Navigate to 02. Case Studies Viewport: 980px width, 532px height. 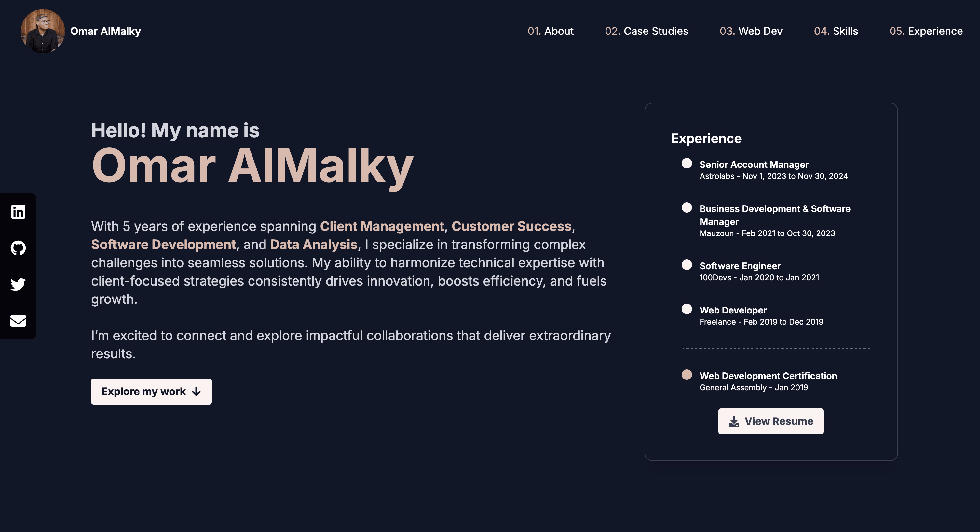pos(647,31)
